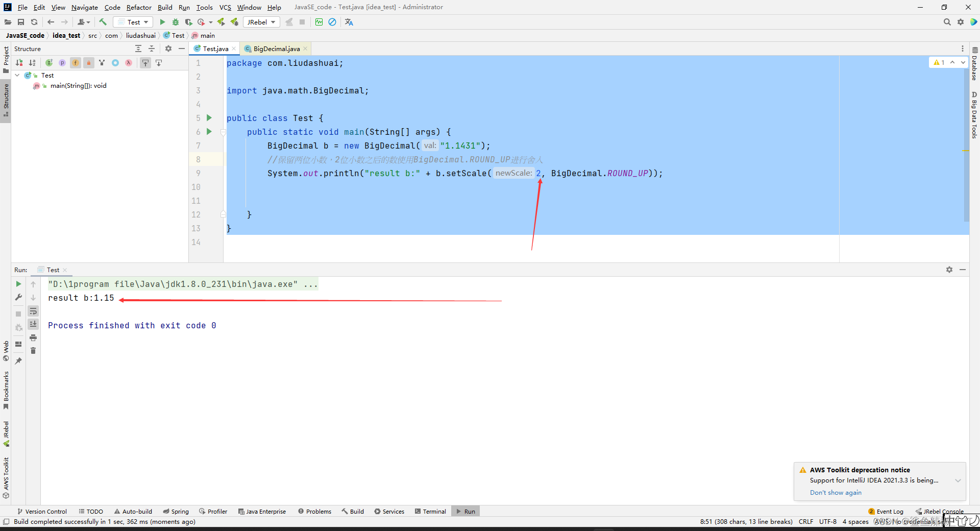Clear console output with trash icon
Viewport: 980px width, 531px height.
33,351
